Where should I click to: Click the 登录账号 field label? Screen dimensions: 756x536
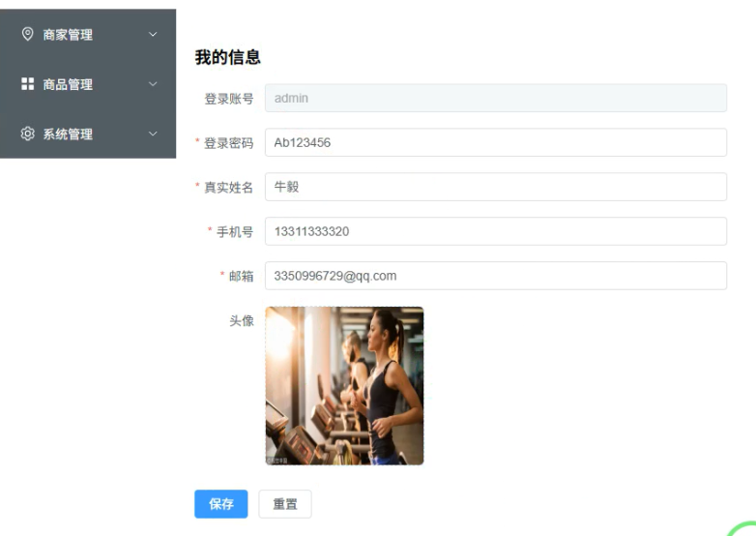pyautogui.click(x=229, y=99)
